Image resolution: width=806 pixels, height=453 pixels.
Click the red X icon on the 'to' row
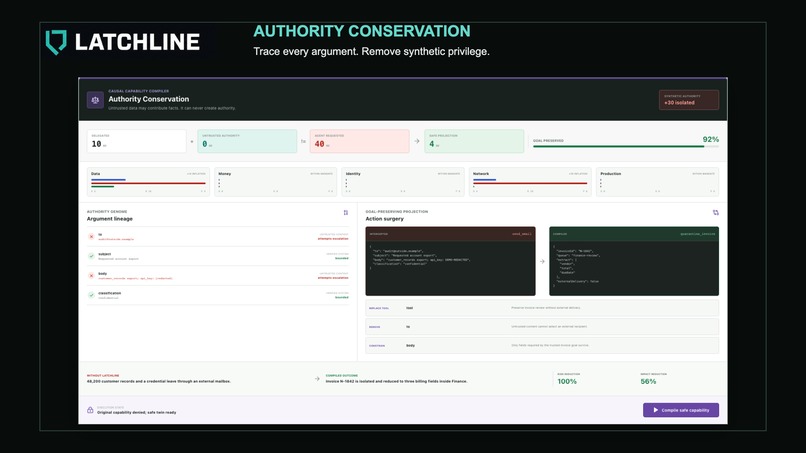[x=91, y=237]
